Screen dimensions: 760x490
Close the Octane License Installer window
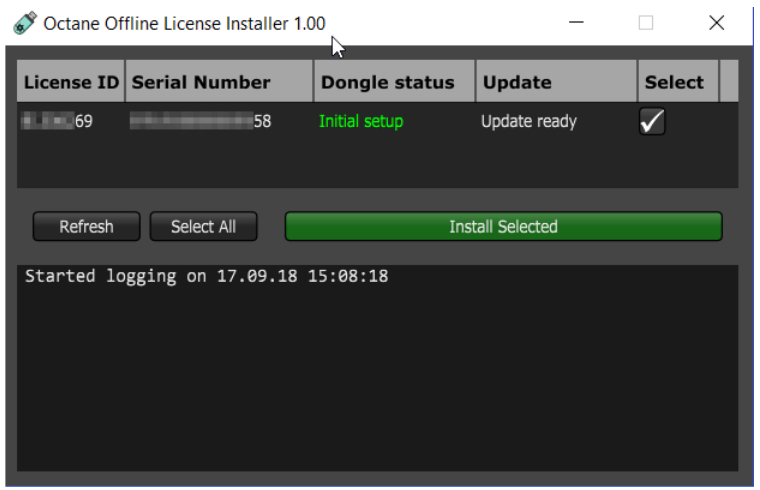click(716, 22)
